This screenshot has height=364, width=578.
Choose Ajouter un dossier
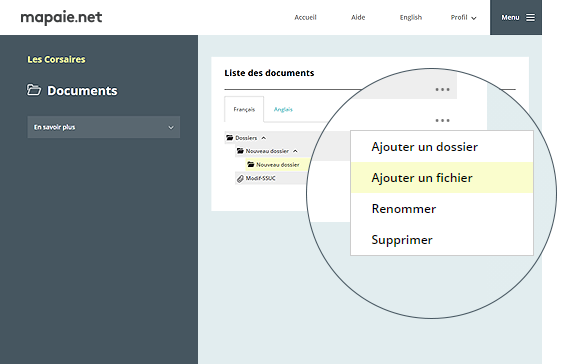442,147
